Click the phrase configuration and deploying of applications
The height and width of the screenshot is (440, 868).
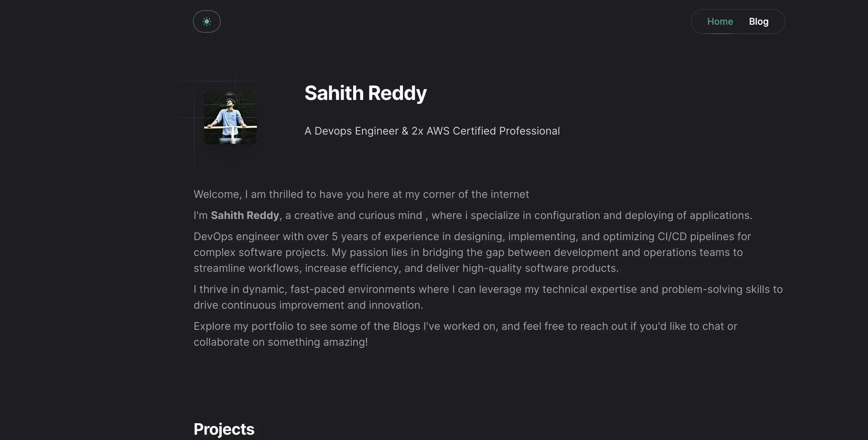(643, 215)
